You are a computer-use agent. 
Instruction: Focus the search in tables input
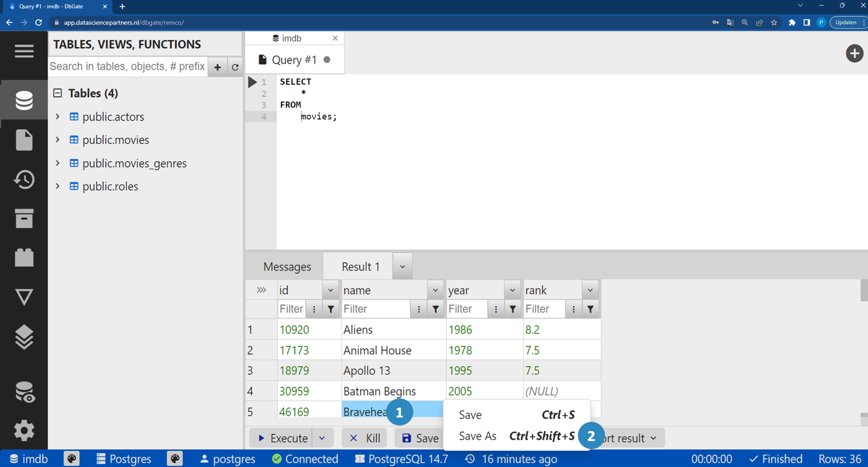tap(127, 67)
